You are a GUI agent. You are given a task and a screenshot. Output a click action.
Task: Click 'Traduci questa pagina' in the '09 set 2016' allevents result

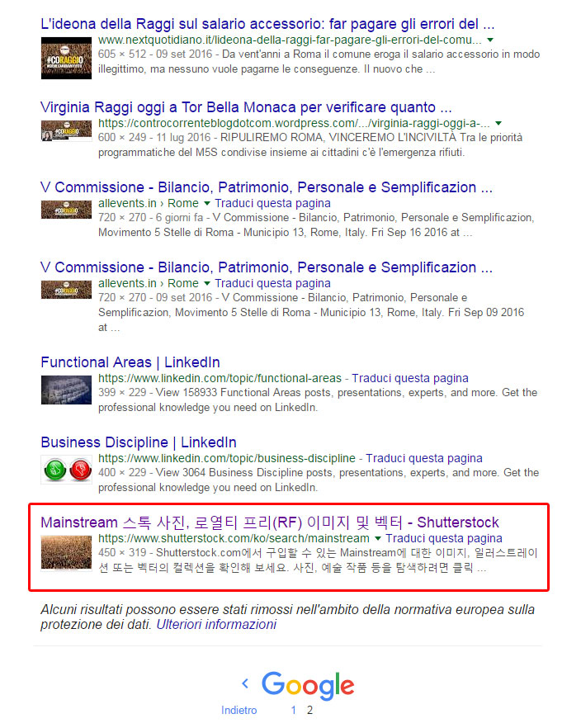click(x=273, y=283)
